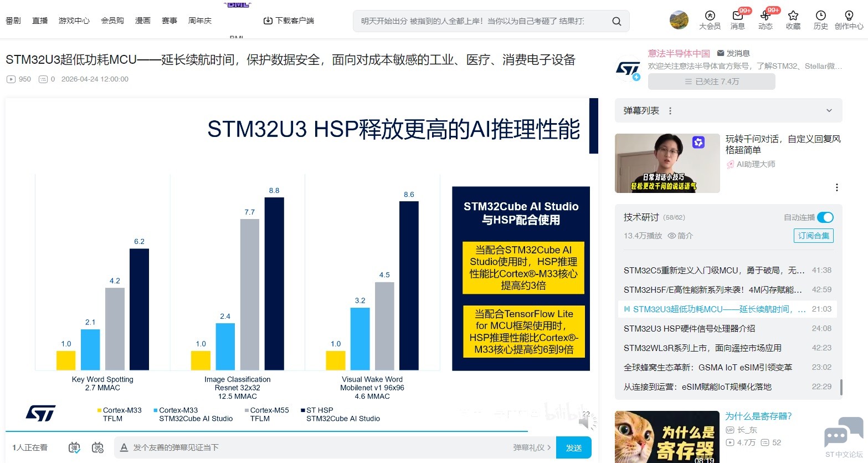Open the 弹幕列表 three-dot menu
The width and height of the screenshot is (868, 463).
tap(670, 111)
